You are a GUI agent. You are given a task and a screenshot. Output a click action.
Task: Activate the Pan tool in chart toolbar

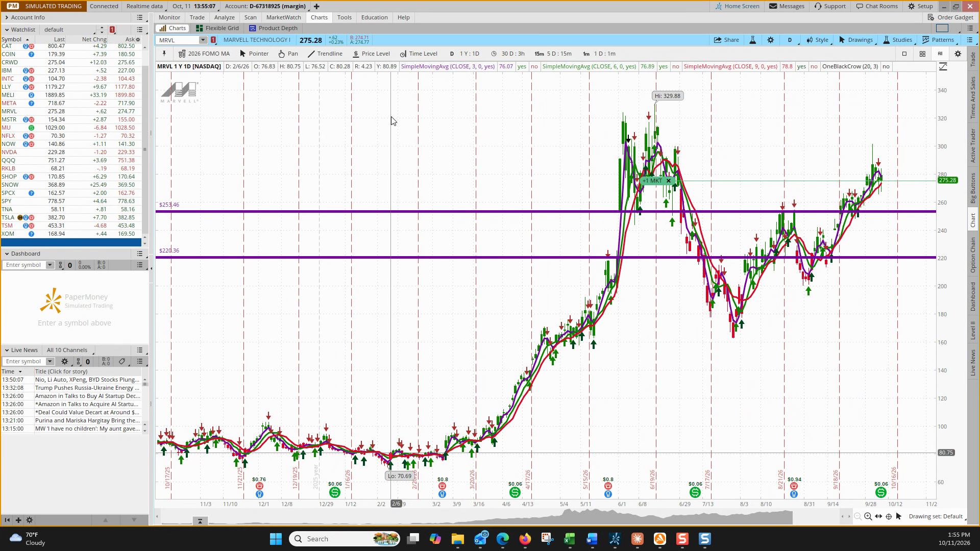(x=288, y=54)
